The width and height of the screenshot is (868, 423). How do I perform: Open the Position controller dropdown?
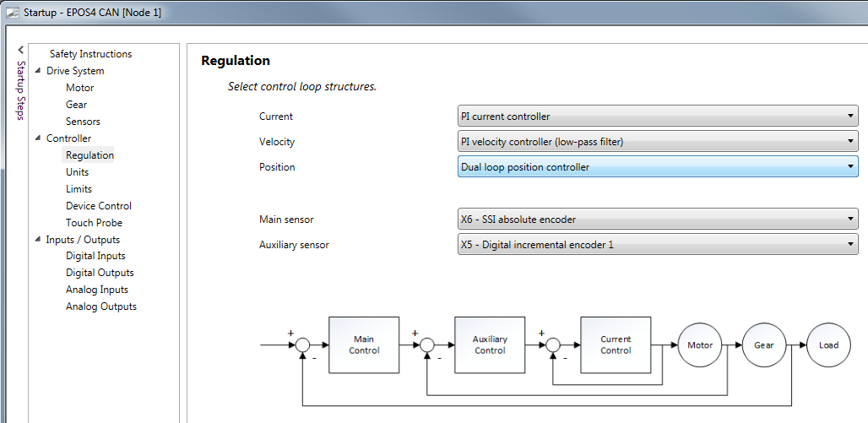pyautogui.click(x=657, y=167)
